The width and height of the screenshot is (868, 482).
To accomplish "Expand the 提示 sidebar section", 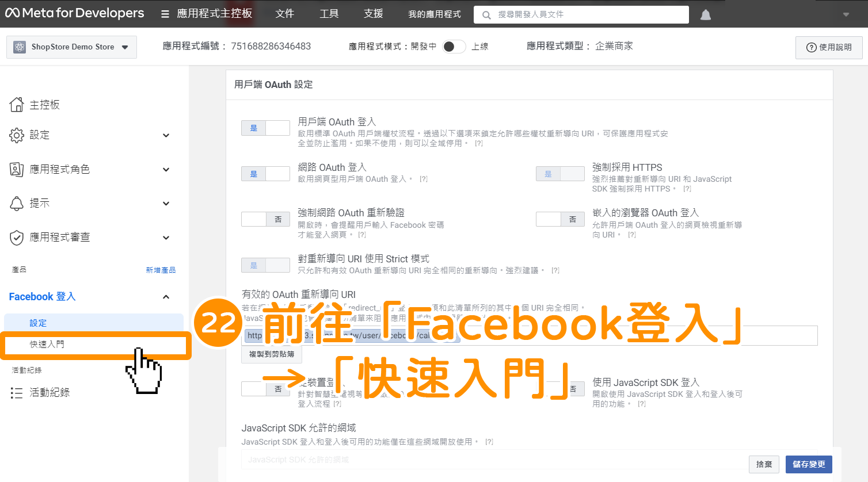I will point(166,204).
